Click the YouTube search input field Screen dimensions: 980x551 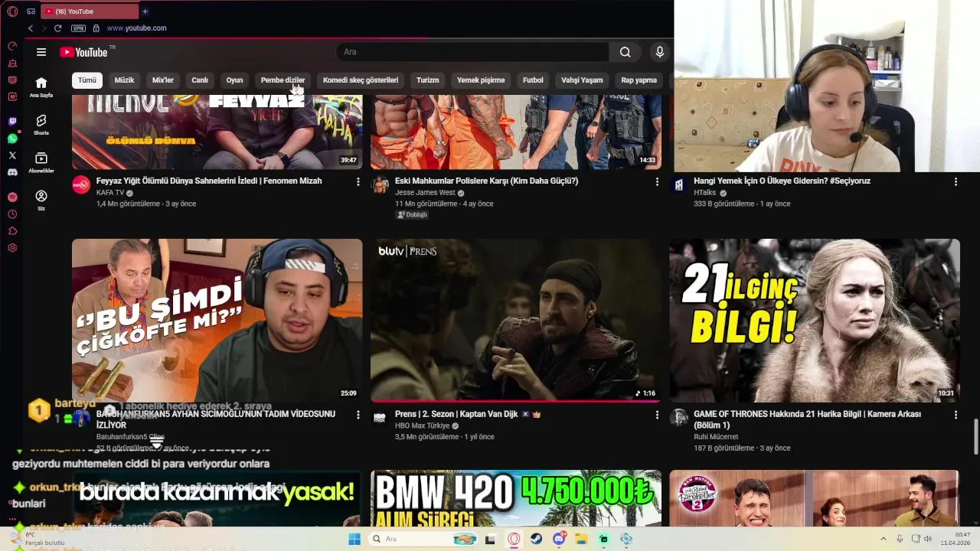coord(472,52)
